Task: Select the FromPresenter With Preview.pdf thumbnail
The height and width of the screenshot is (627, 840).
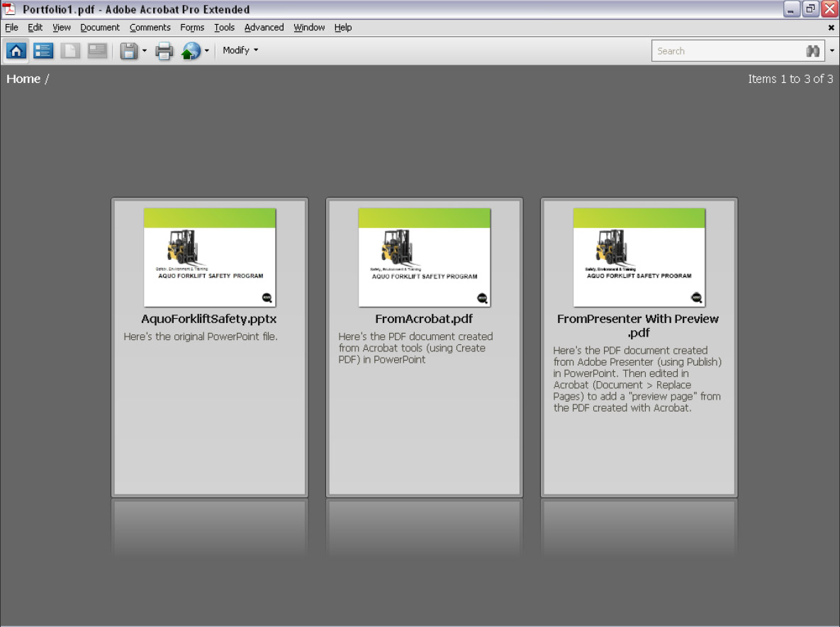Action: pos(639,257)
